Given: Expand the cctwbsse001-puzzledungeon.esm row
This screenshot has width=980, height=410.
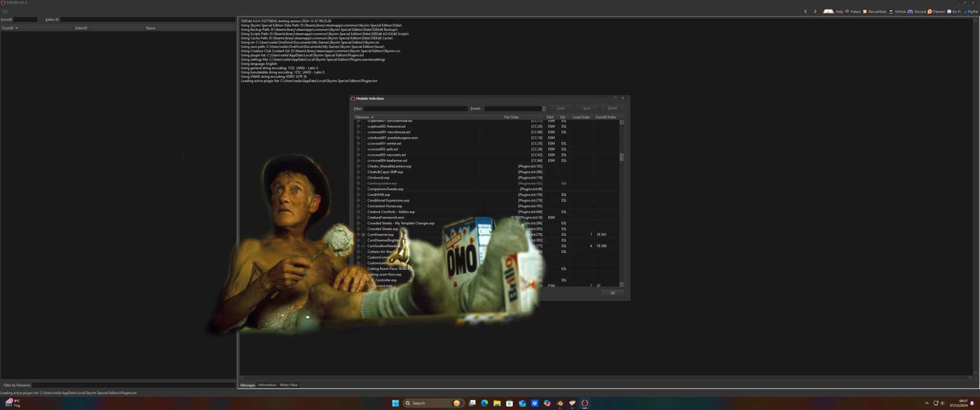Looking at the screenshot, I should pyautogui.click(x=358, y=138).
